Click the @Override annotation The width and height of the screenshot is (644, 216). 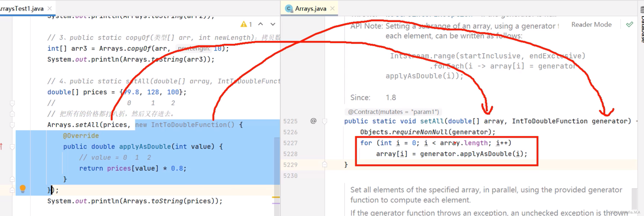81,136
